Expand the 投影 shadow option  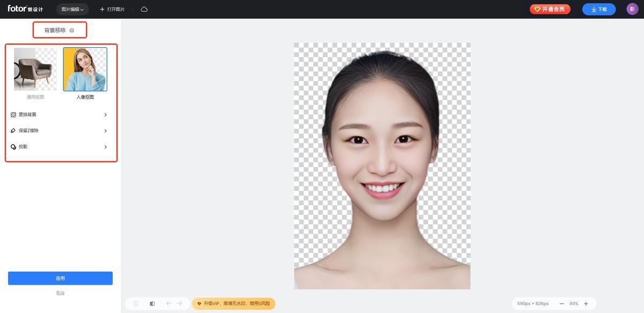click(59, 147)
